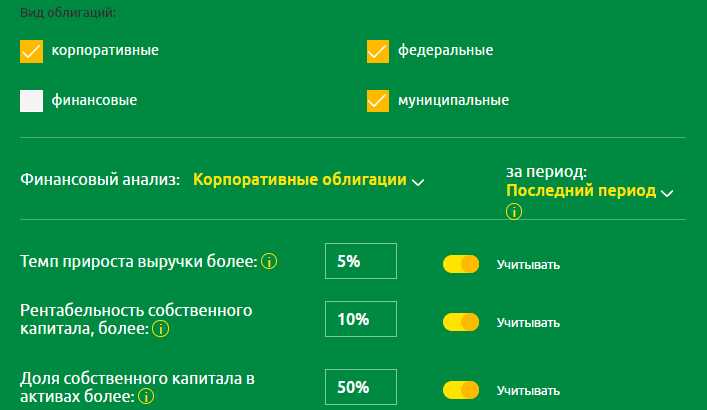Click the 10% return on equity field

361,320
